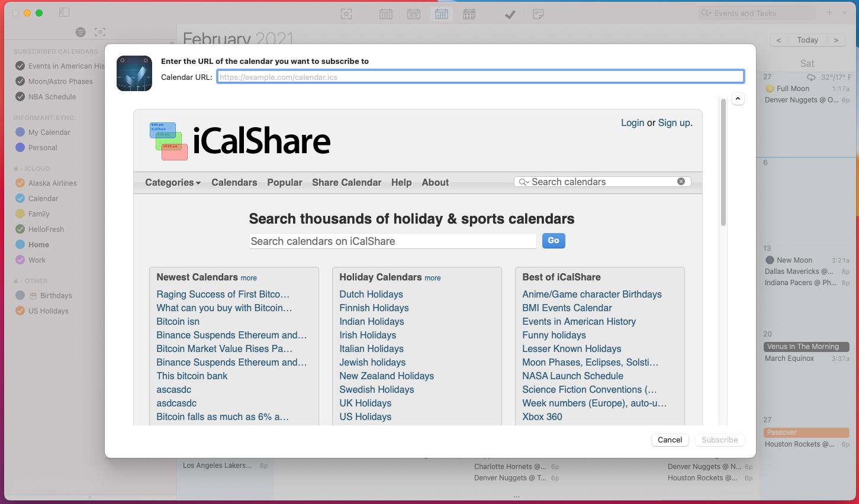
Task: Click the filter lines icon above calendar list
Action: (81, 32)
